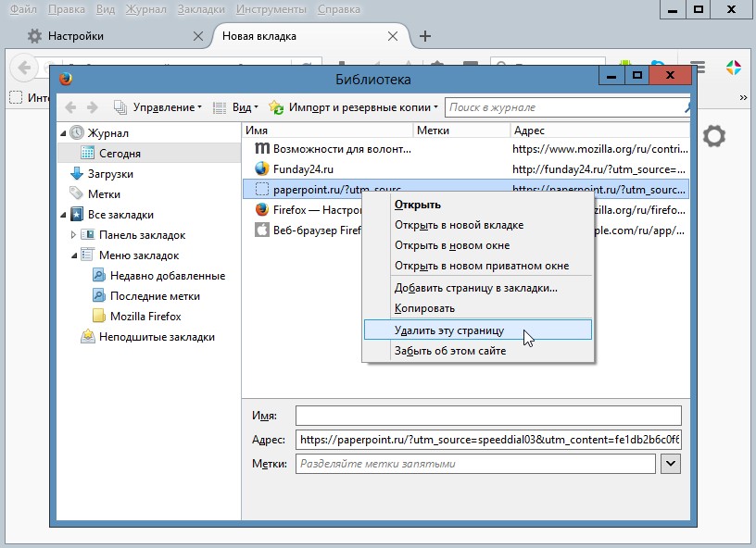Select Загрузки in the sidebar
The image size is (756, 548).
coord(110,174)
